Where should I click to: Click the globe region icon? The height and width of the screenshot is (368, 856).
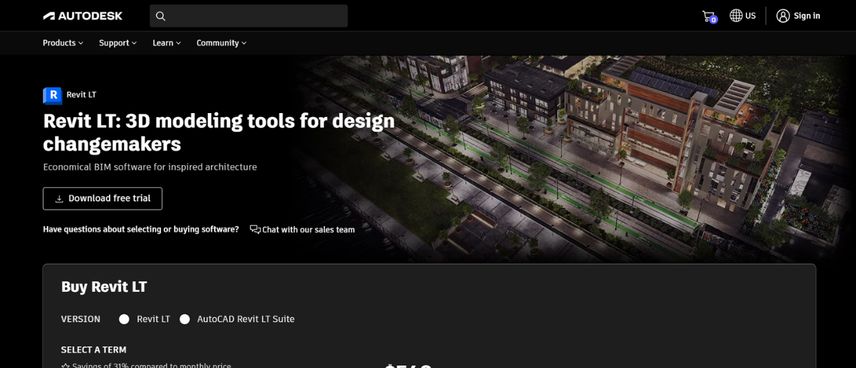click(x=736, y=16)
